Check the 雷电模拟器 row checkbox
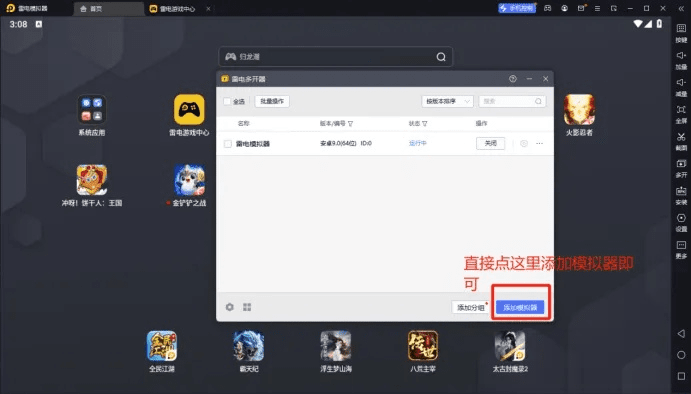Viewport: 691px width, 394px height. tap(227, 144)
